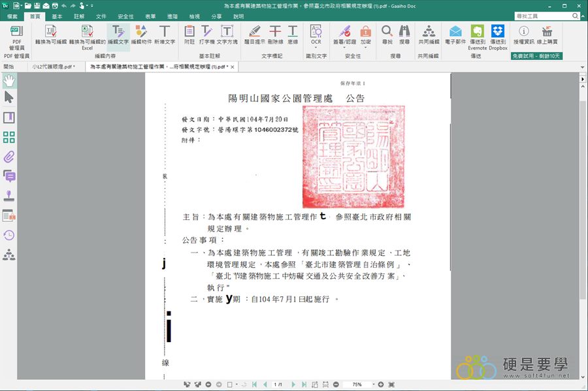588x391 pixels.
Task: Show the page thumbnails grid panel
Action: (9, 137)
